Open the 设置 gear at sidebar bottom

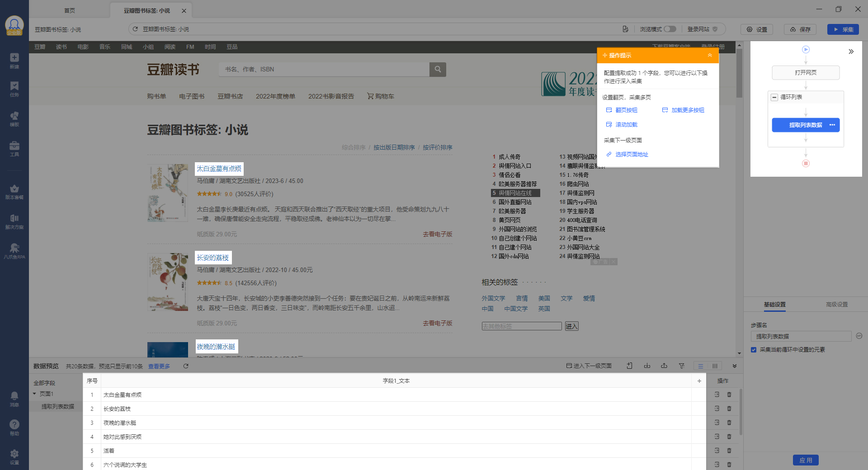[x=14, y=456]
